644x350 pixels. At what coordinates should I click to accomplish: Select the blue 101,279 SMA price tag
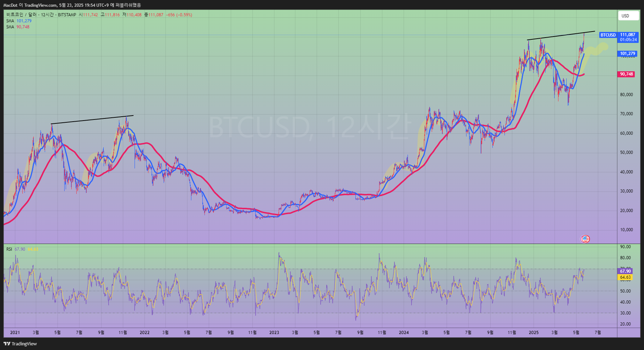(628, 54)
